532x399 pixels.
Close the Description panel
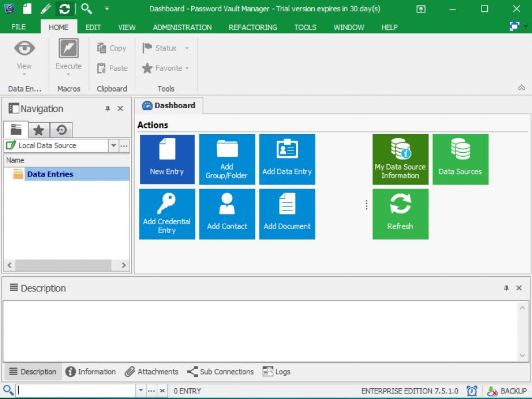pyautogui.click(x=519, y=288)
